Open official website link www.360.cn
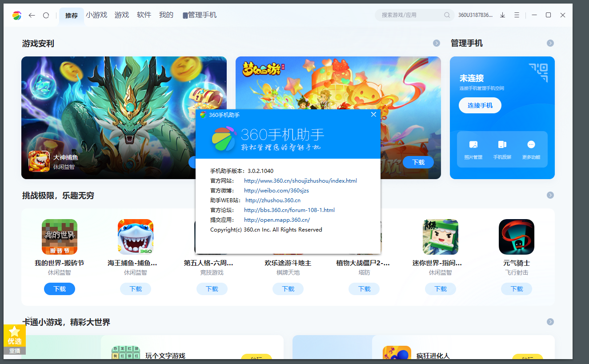This screenshot has width=589, height=364. click(301, 181)
